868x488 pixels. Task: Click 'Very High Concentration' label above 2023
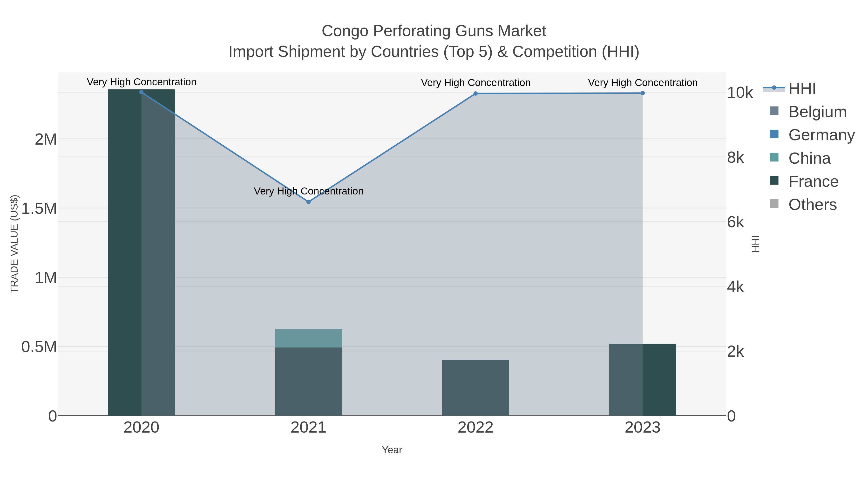(x=643, y=82)
